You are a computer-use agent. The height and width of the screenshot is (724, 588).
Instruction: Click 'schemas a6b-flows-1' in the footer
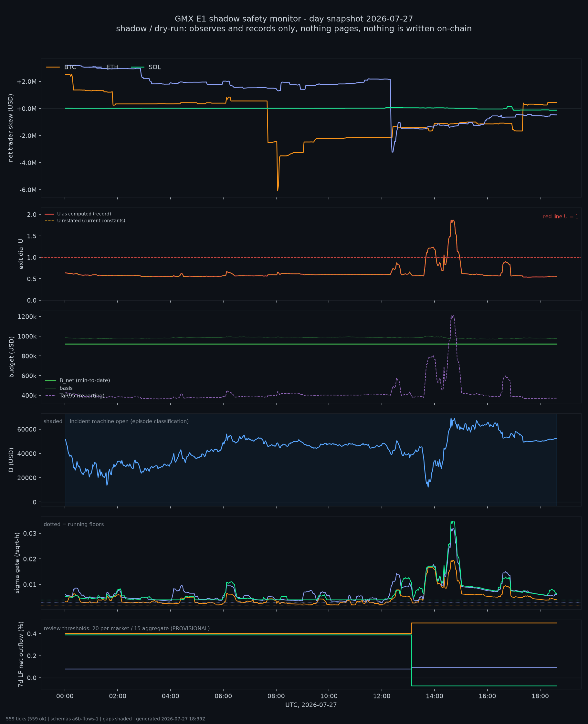tap(74, 719)
